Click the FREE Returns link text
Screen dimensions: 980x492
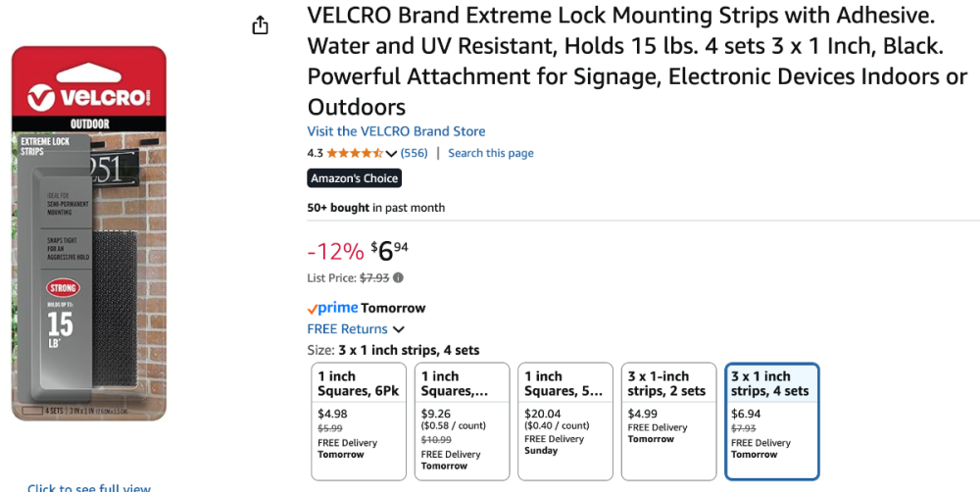click(x=347, y=329)
